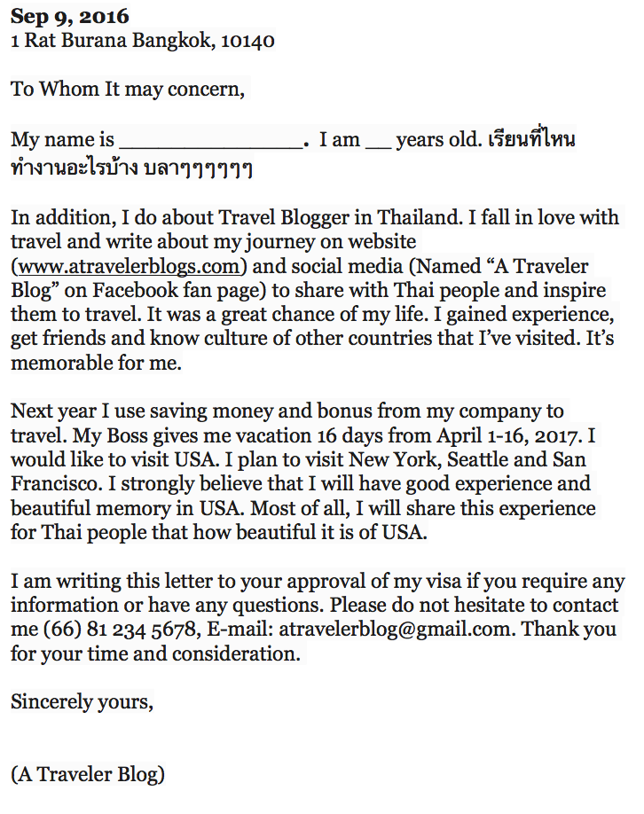The width and height of the screenshot is (644, 814).
Task: Click "I am writing this letter" text
Action: [107, 583]
